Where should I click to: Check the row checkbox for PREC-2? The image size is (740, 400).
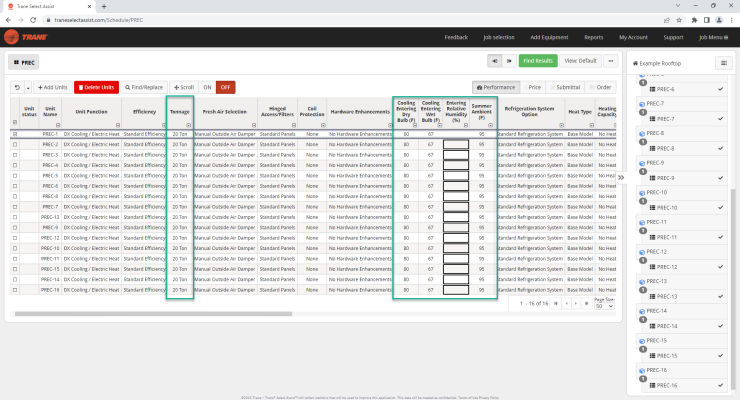click(15, 144)
